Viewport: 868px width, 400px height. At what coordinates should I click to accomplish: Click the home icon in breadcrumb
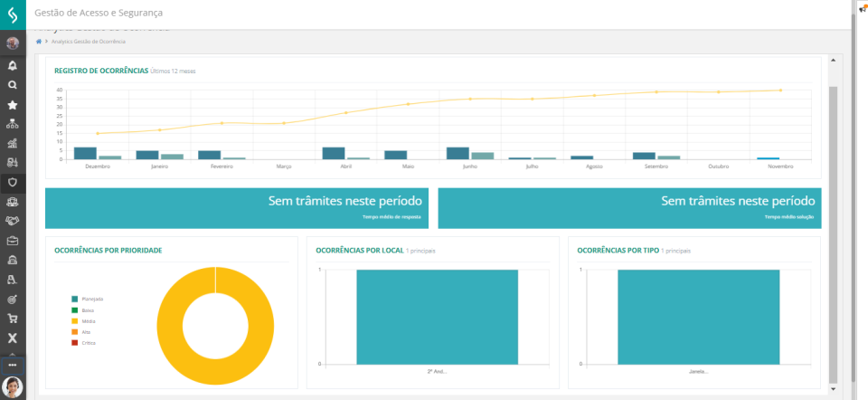pyautogui.click(x=39, y=42)
